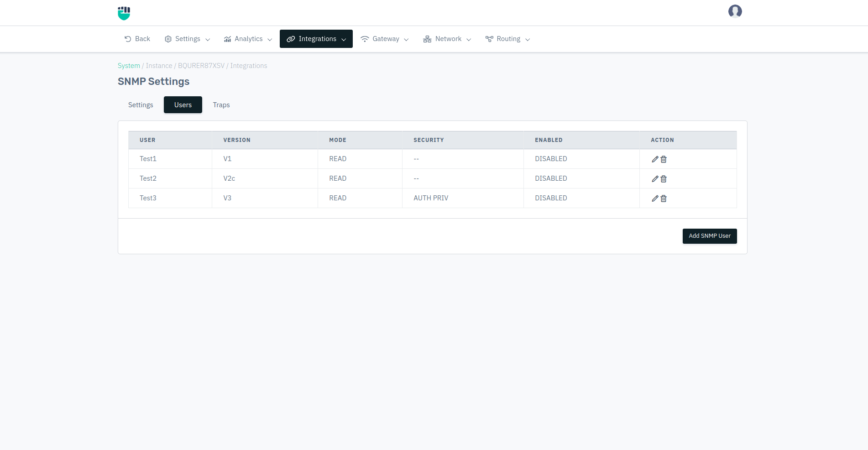Open the Analytics menu
The width and height of the screenshot is (868, 450).
[248, 39]
